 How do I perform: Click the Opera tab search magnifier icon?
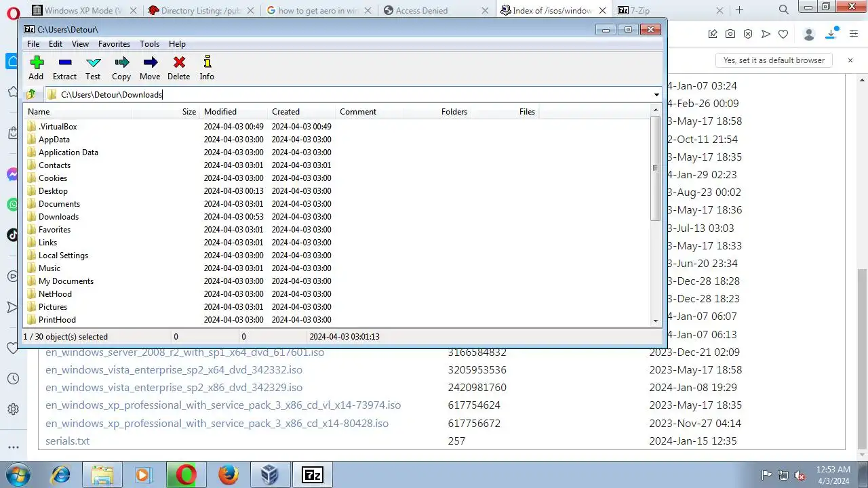pyautogui.click(x=784, y=9)
